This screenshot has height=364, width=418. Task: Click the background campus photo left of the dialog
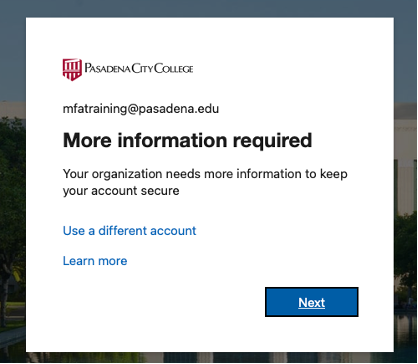coord(13,217)
